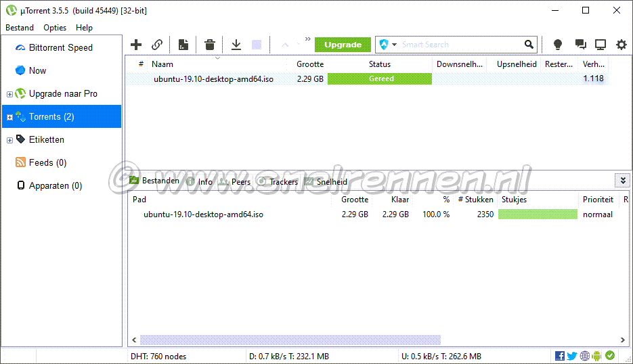Switch to the Bestanden tab
Image resolution: width=633 pixels, height=364 pixels.
154,181
